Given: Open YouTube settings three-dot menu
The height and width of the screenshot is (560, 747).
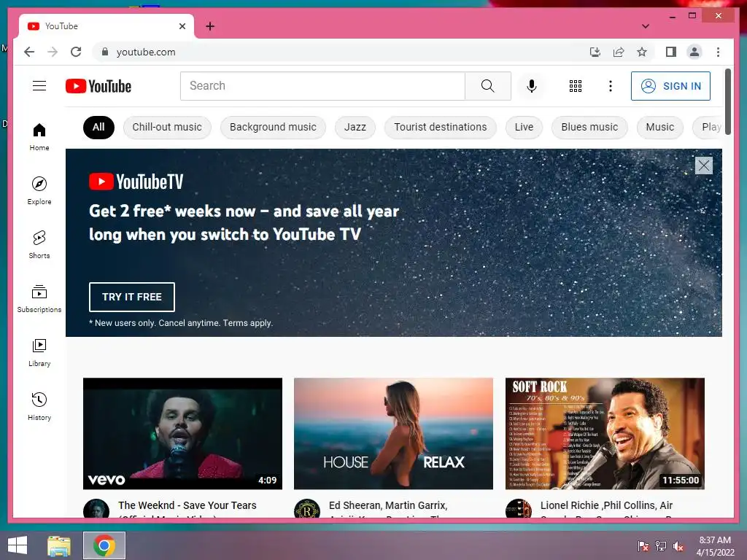Looking at the screenshot, I should 611,86.
